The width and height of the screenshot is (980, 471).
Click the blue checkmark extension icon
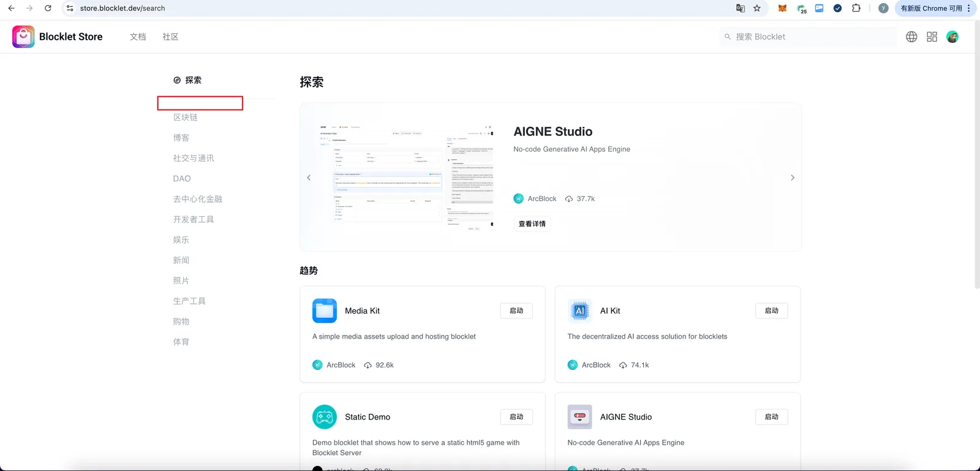(x=837, y=9)
